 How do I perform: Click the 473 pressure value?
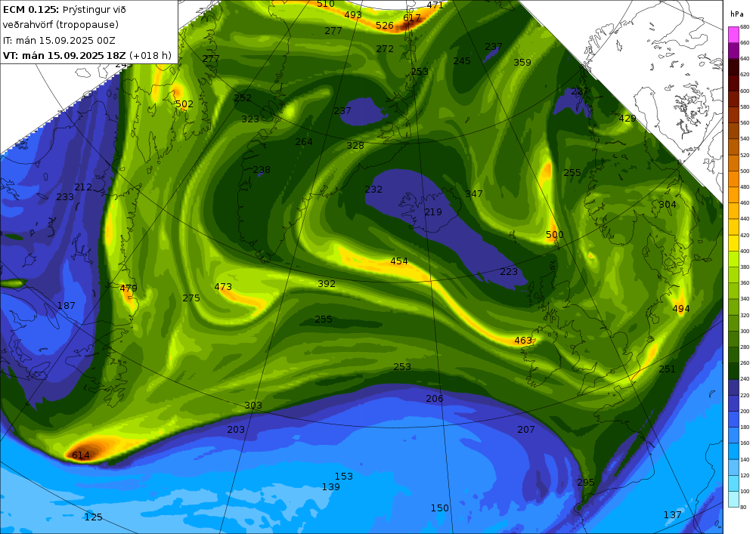223,287
